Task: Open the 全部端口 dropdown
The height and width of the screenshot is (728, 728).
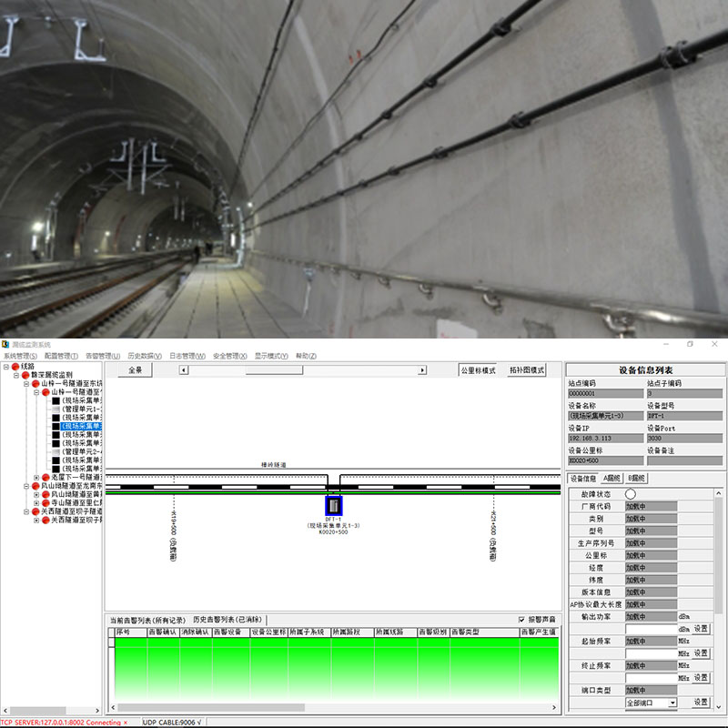Action: click(x=672, y=703)
